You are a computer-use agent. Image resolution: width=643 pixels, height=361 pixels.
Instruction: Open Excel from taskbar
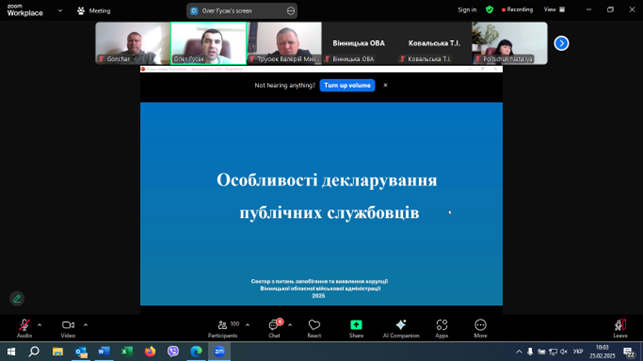coord(127,352)
